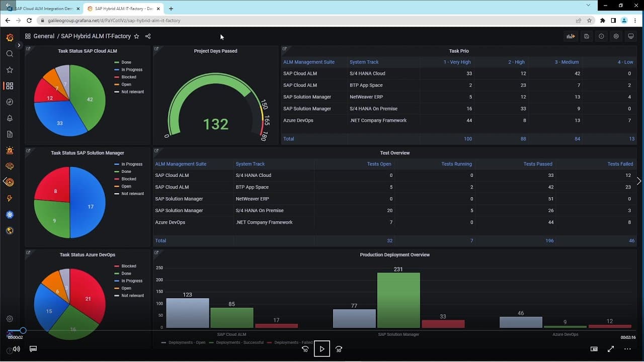The image size is (644, 362).
Task: Click the link icon on Task Prio panel
Action: (x=285, y=49)
